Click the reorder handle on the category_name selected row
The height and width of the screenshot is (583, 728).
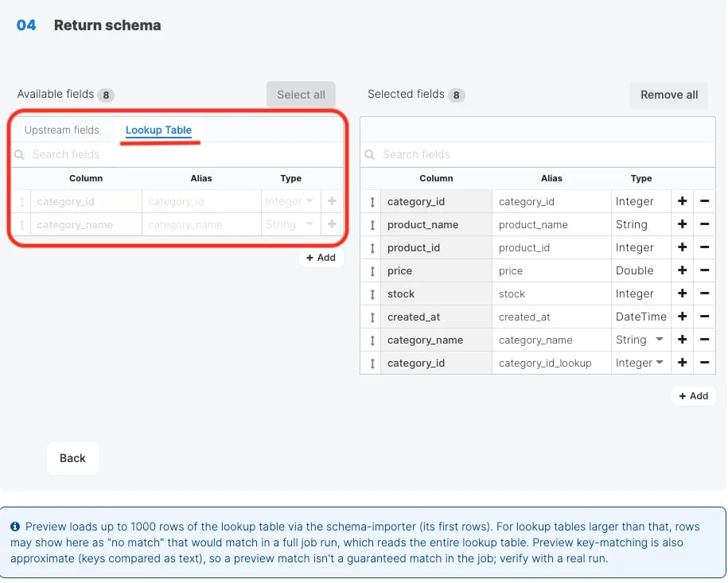(372, 340)
